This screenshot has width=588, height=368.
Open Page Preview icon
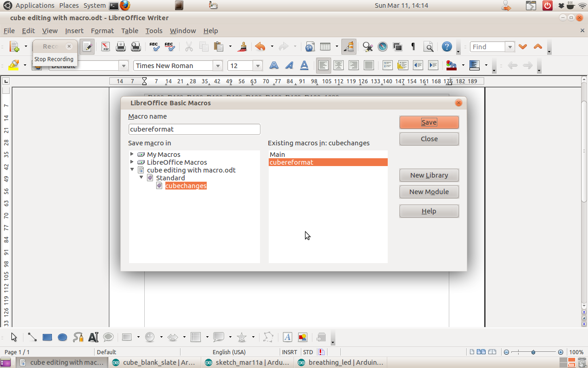click(136, 46)
